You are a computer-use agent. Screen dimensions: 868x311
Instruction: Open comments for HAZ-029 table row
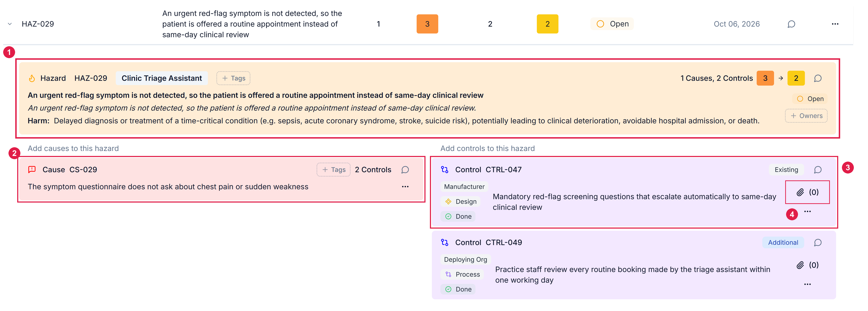coord(791,24)
